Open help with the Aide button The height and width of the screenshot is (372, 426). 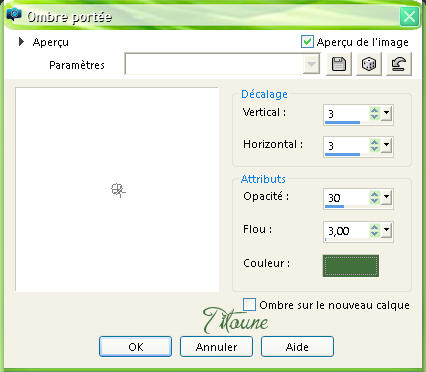(297, 347)
